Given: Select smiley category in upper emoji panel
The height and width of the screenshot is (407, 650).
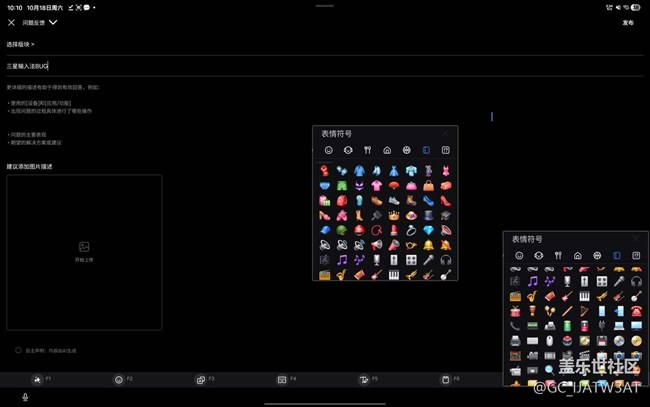Looking at the screenshot, I should coord(326,150).
